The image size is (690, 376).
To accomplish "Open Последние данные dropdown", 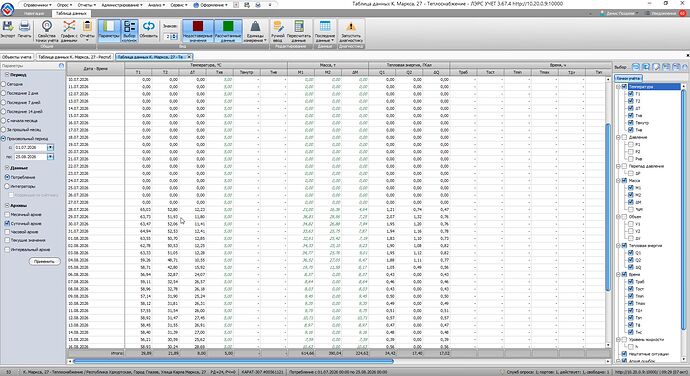I will 325,31.
